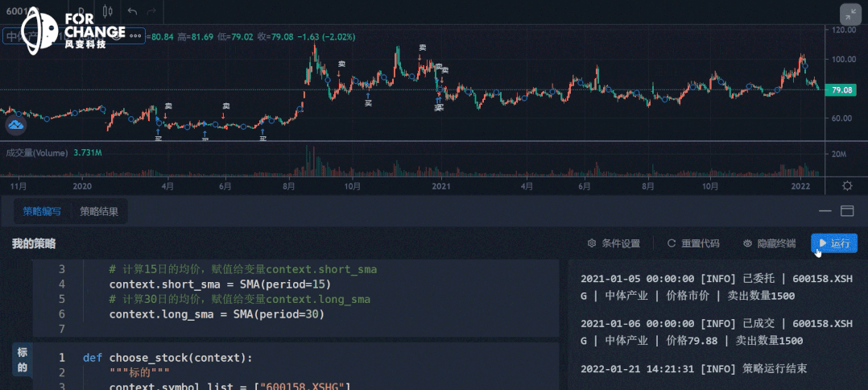This screenshot has height=390, width=868.
Task: Minimize the strategy panel
Action: coord(825,210)
